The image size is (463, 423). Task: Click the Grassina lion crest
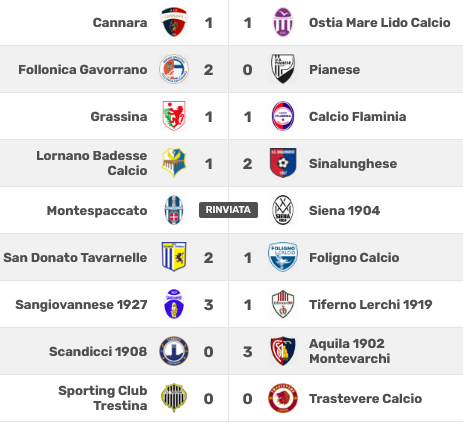point(174,116)
